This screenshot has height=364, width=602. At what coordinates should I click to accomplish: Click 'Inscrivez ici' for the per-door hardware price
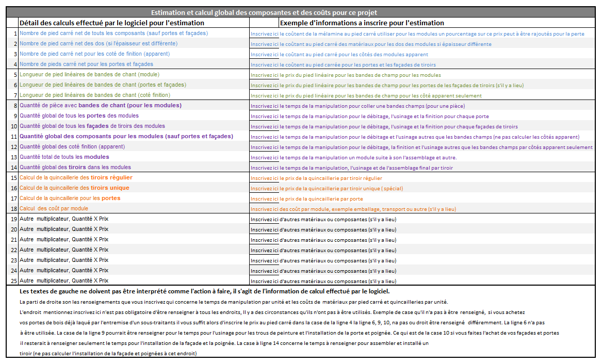point(264,198)
